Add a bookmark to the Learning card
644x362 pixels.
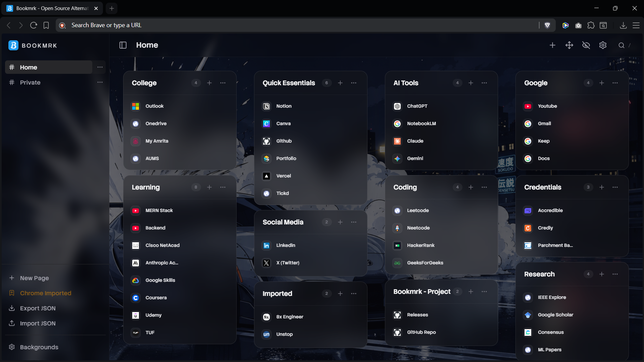tap(209, 187)
